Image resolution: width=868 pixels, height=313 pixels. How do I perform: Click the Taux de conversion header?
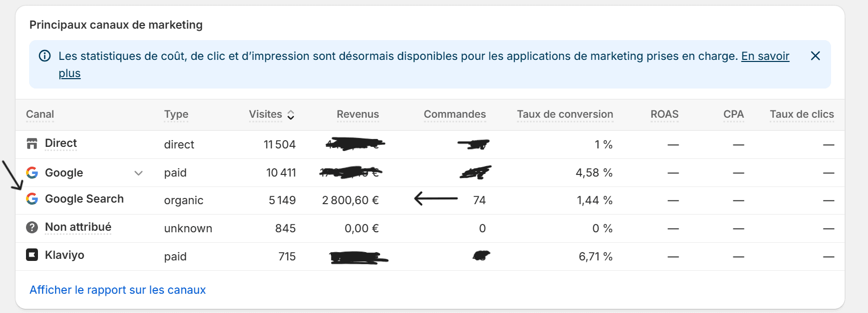point(565,114)
